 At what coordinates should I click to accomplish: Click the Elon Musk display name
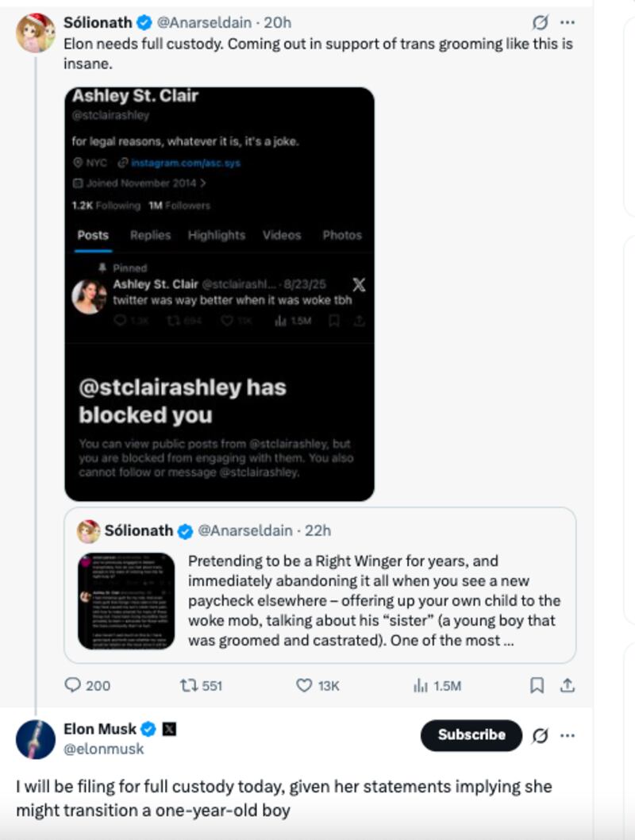(99, 729)
